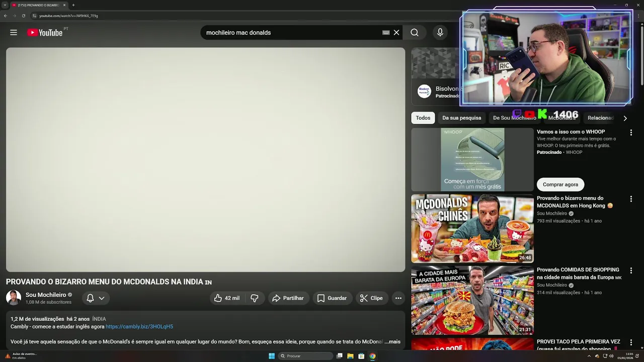Open options menu for PROVEI TACO video

click(x=631, y=342)
